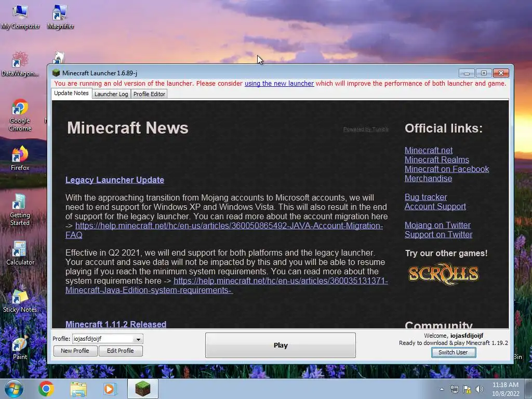
Task: Open My Computer desktop icon
Action: (x=20, y=17)
